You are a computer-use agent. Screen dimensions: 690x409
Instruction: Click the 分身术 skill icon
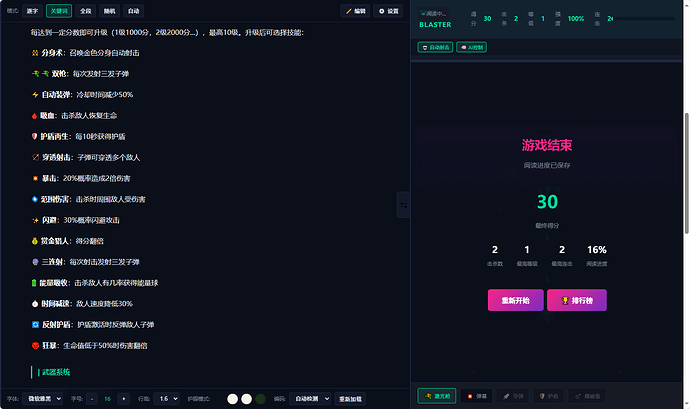[x=35, y=53]
